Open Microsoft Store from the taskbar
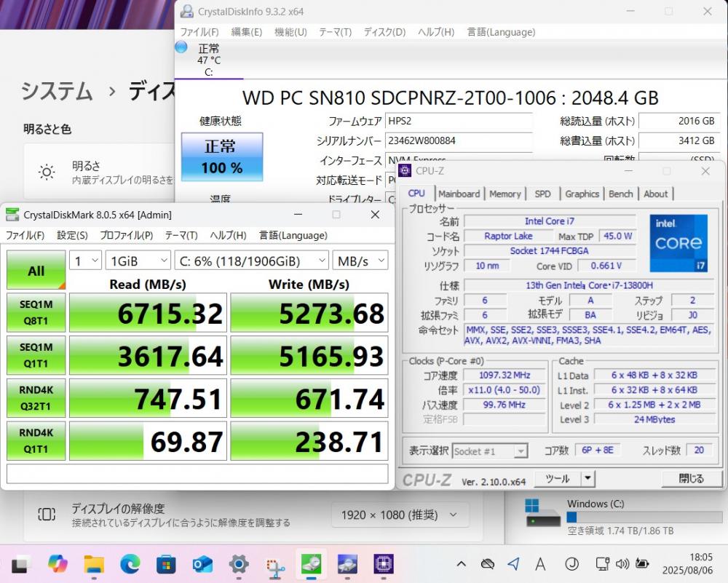 point(166,564)
